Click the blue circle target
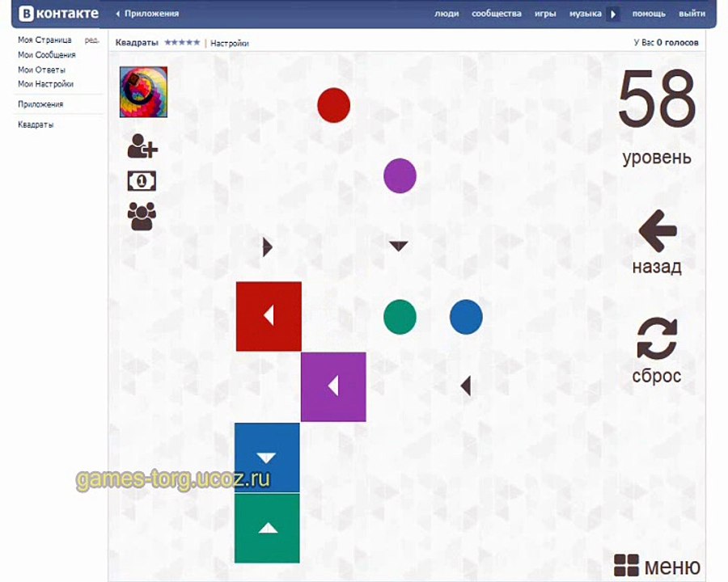The height and width of the screenshot is (582, 728). pyautogui.click(x=466, y=317)
